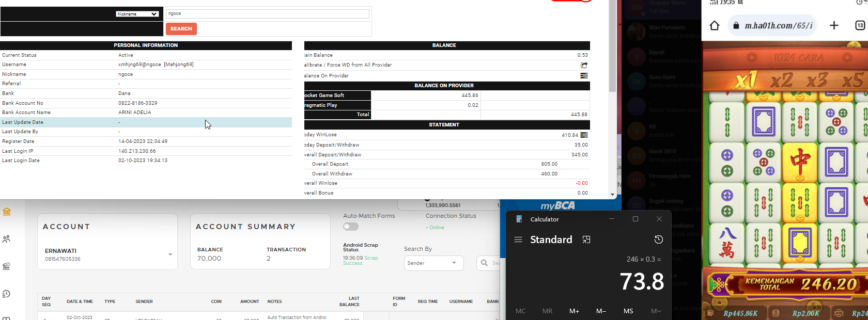
Task: Click the green Online connection status
Action: click(x=435, y=228)
